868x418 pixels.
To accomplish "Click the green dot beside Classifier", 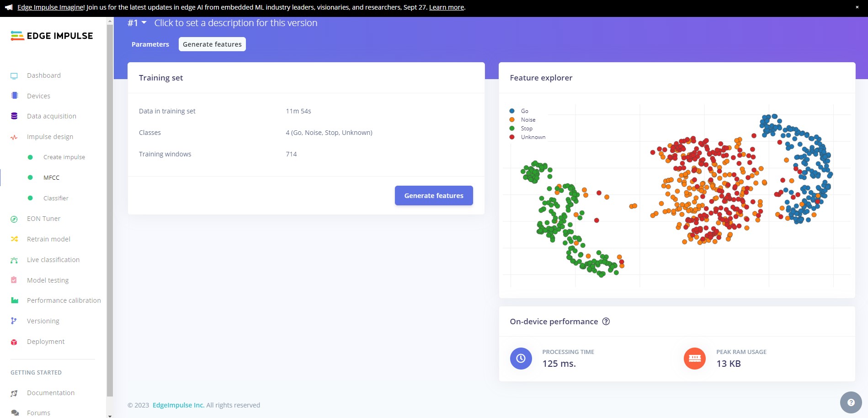I will tap(30, 198).
